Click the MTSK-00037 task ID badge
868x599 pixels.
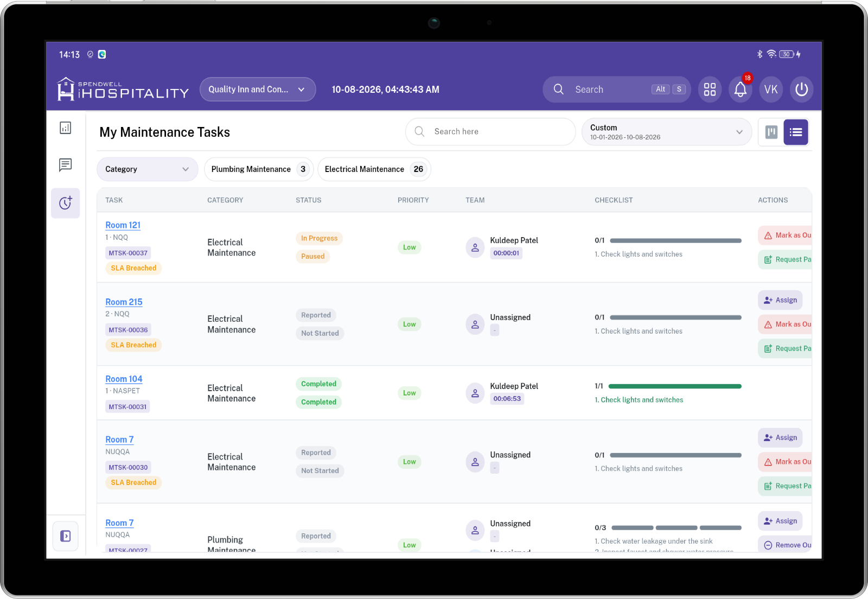(x=128, y=253)
